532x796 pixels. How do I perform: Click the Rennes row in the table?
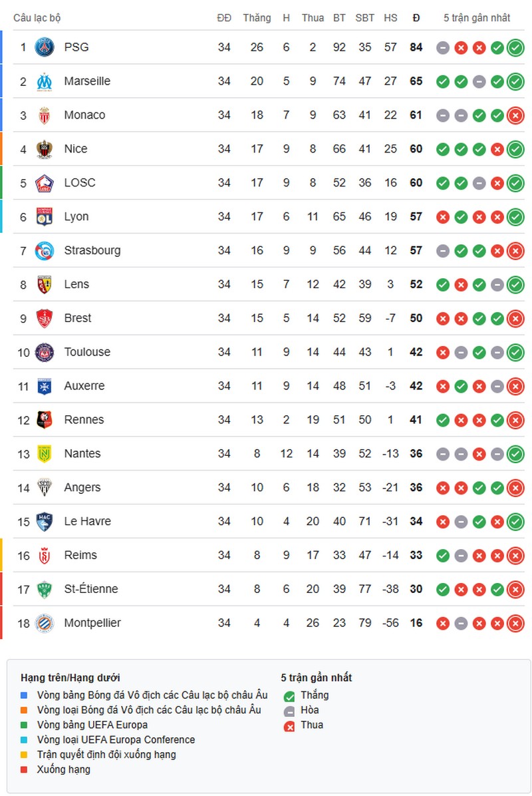click(269, 420)
